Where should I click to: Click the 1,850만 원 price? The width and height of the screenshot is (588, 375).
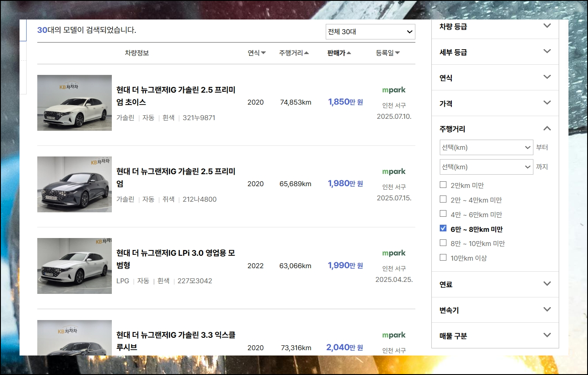pyautogui.click(x=346, y=102)
